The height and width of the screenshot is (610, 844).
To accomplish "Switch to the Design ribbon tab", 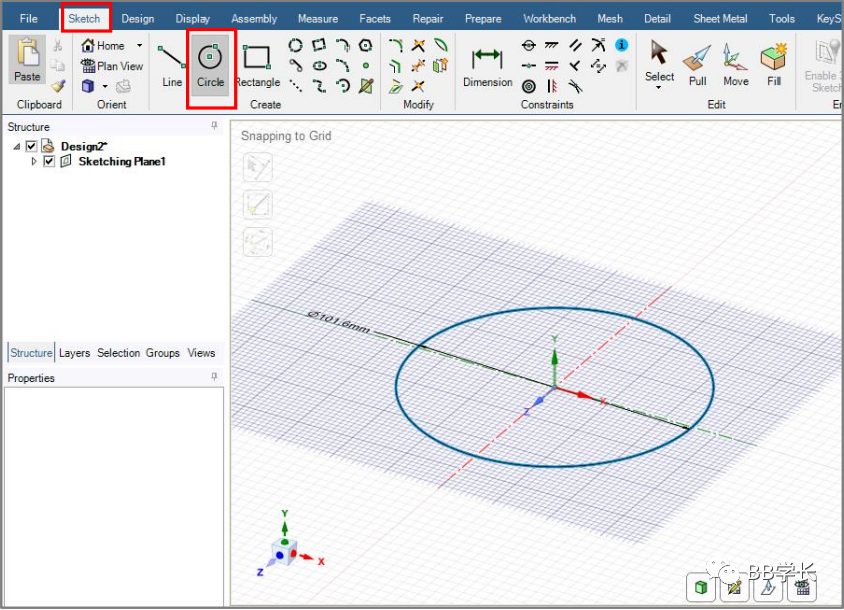I will pyautogui.click(x=138, y=18).
